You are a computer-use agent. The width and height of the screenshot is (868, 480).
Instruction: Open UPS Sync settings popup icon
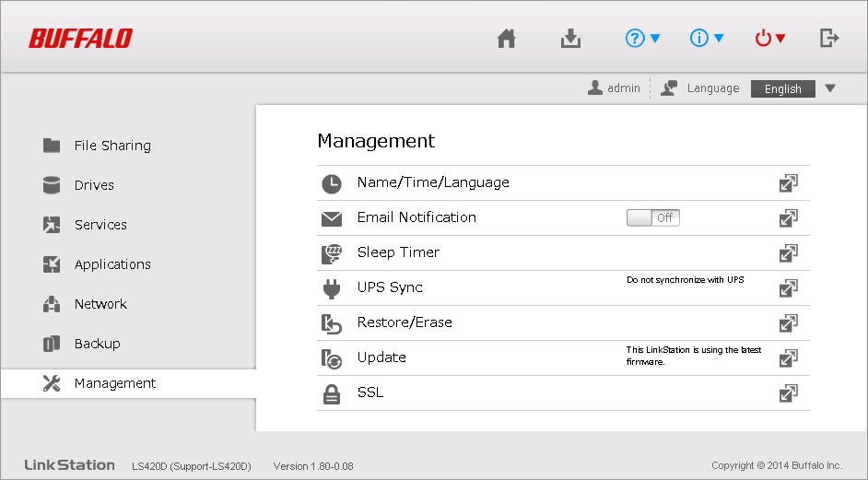click(788, 288)
